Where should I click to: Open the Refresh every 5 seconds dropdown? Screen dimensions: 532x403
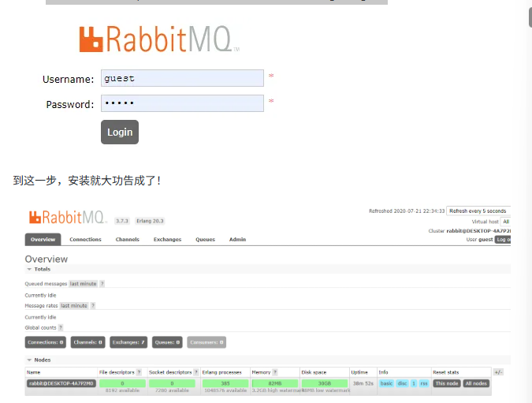click(x=478, y=211)
